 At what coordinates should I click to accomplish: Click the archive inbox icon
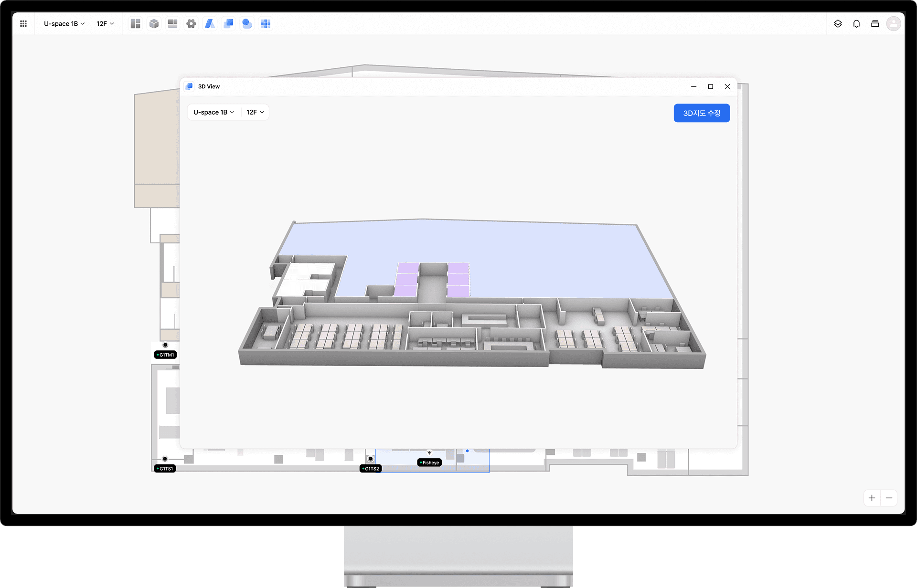pyautogui.click(x=875, y=23)
